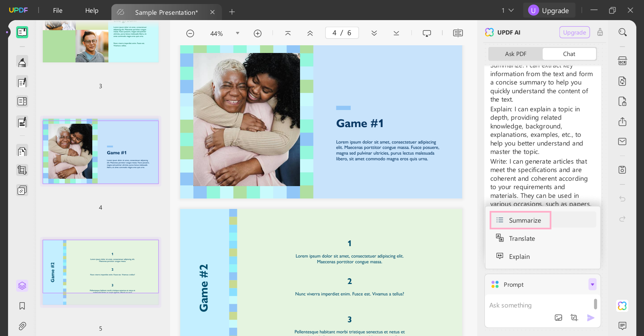
Task: Open the OCR tool
Action: (x=623, y=61)
